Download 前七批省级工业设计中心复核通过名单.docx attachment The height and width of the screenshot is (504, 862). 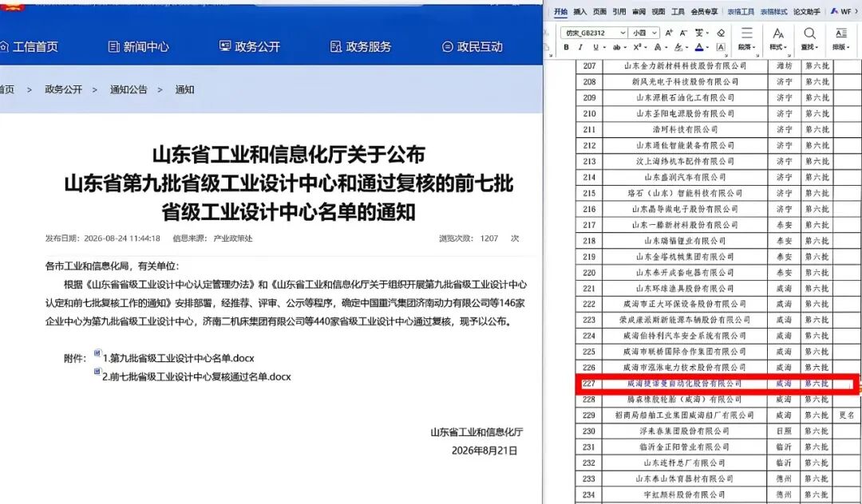pos(196,376)
